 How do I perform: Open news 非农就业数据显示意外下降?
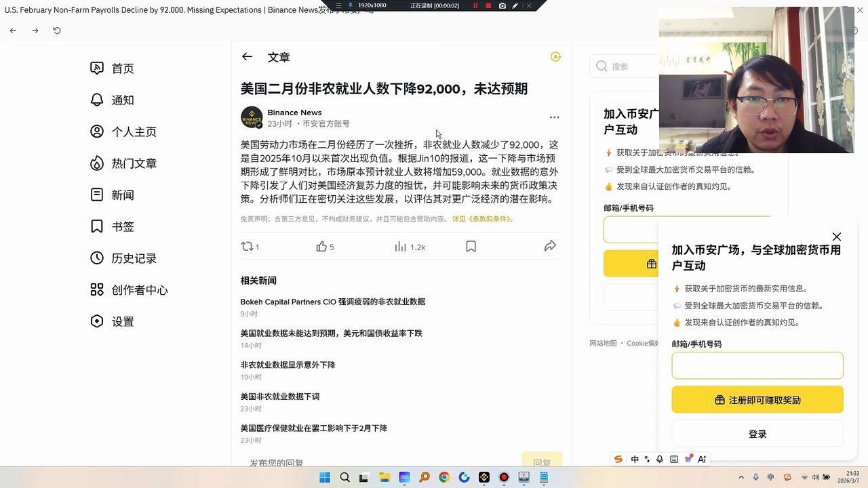click(x=288, y=365)
